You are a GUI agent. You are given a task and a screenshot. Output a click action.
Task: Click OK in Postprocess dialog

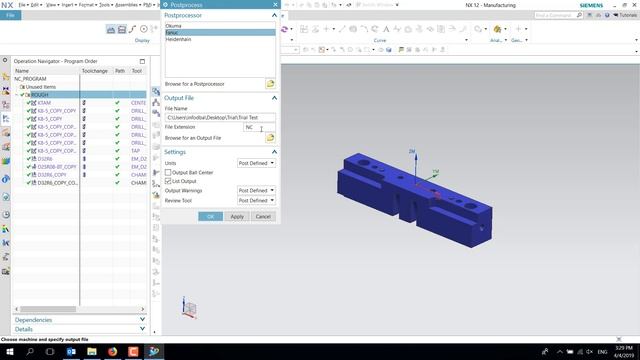coord(210,216)
